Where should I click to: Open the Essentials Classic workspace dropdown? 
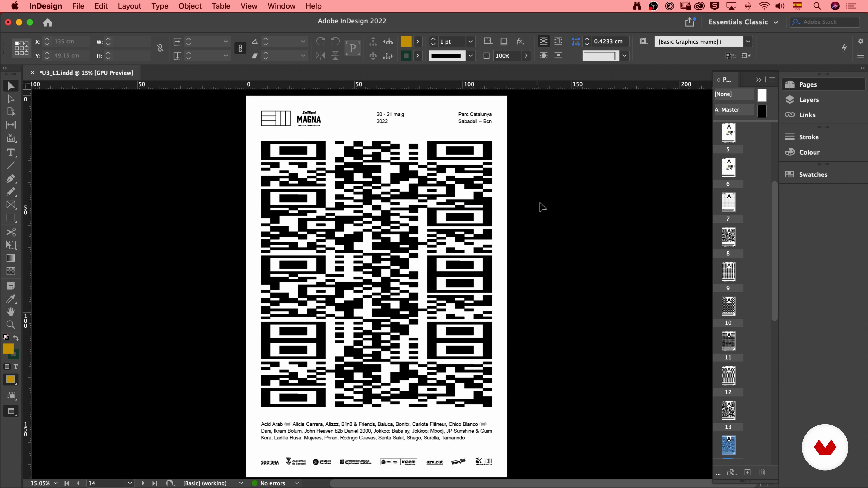tap(743, 22)
